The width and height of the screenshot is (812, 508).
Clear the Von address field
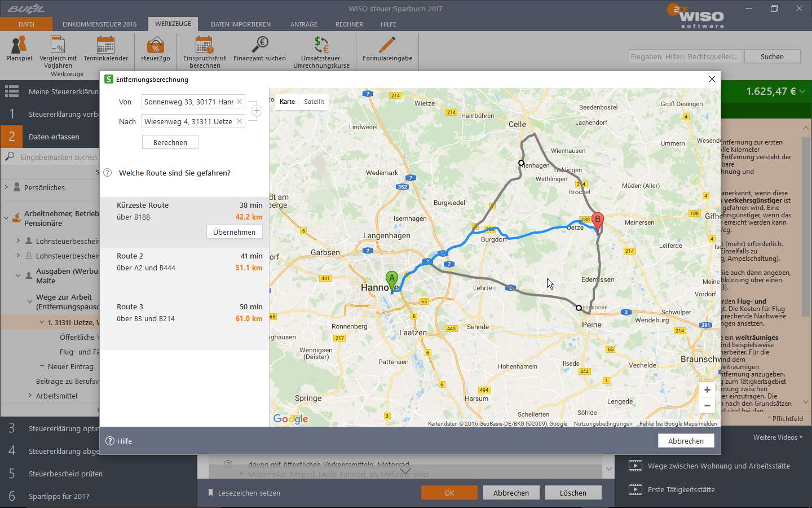click(x=240, y=102)
